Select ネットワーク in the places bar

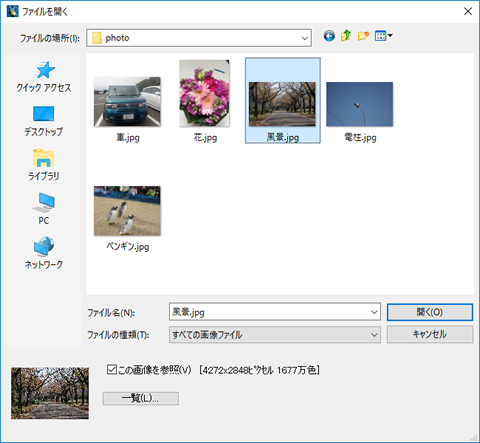44,253
